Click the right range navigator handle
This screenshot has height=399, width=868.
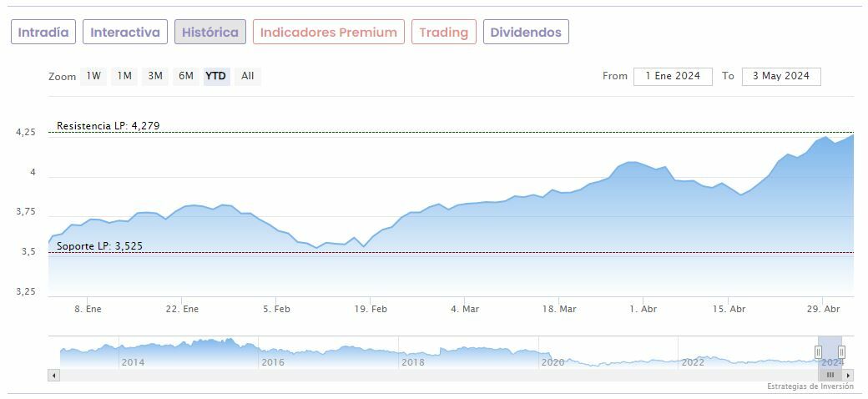click(841, 352)
